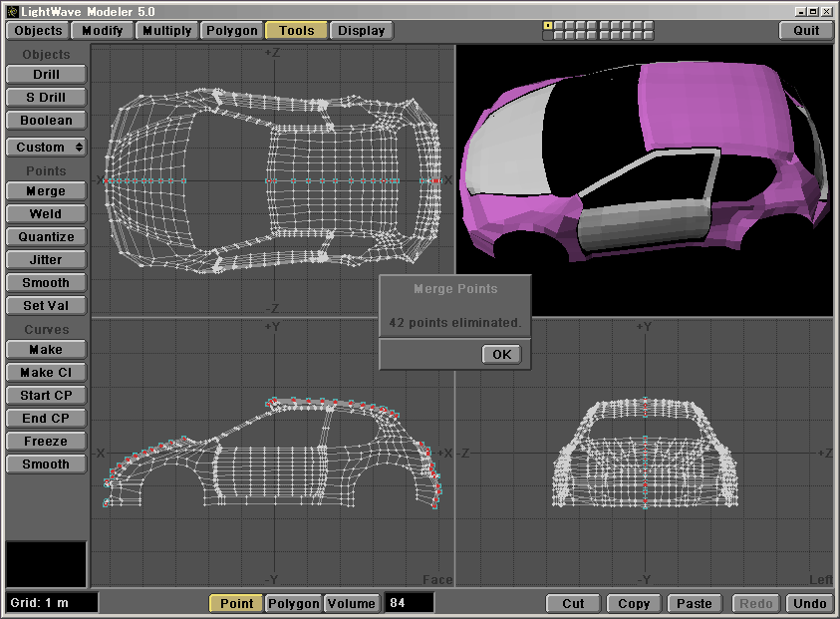Click the Make curve button

[46, 350]
